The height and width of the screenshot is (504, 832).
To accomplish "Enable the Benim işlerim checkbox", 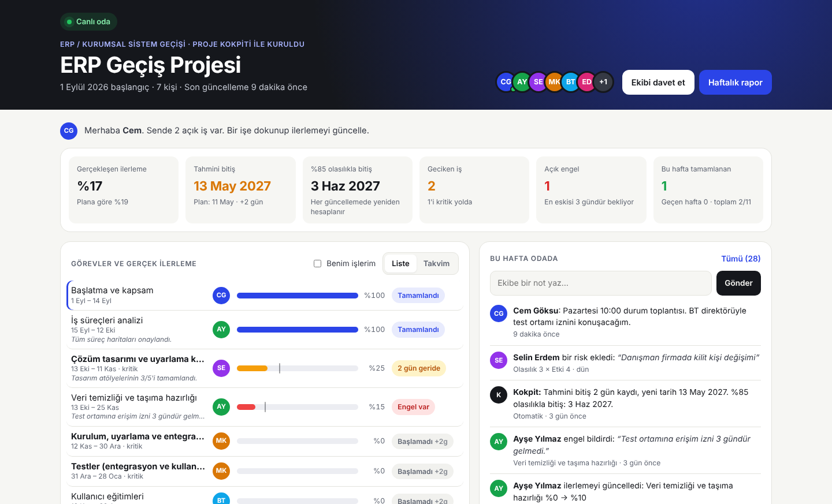I will click(x=317, y=263).
